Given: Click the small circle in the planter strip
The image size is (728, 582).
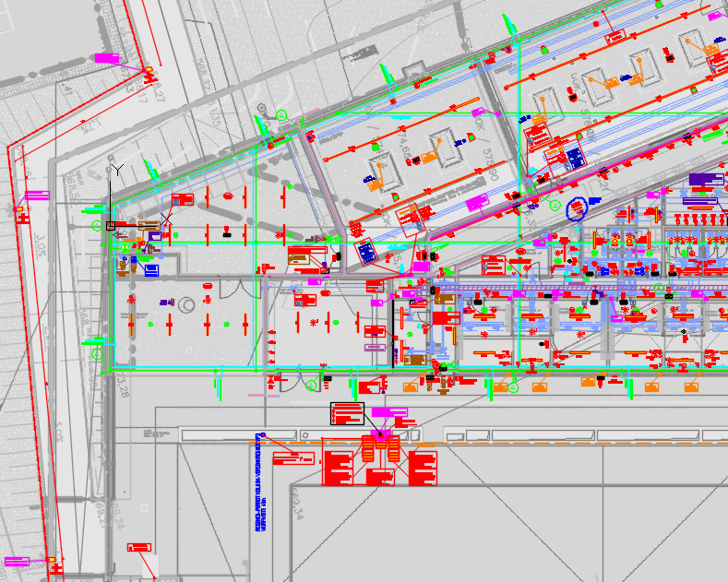Looking at the screenshot, I should (x=305, y=435).
